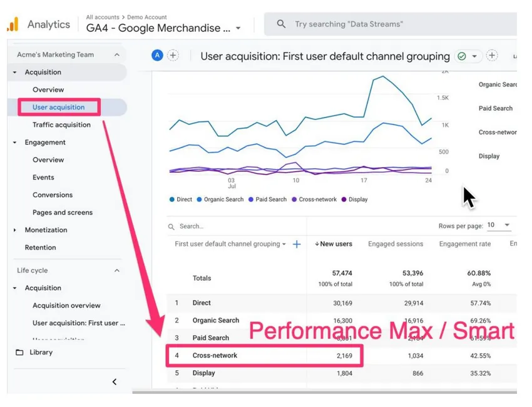The image size is (532, 407).
Task: Click the horizontal scrollbar at the bottom
Action: pyautogui.click(x=324, y=393)
